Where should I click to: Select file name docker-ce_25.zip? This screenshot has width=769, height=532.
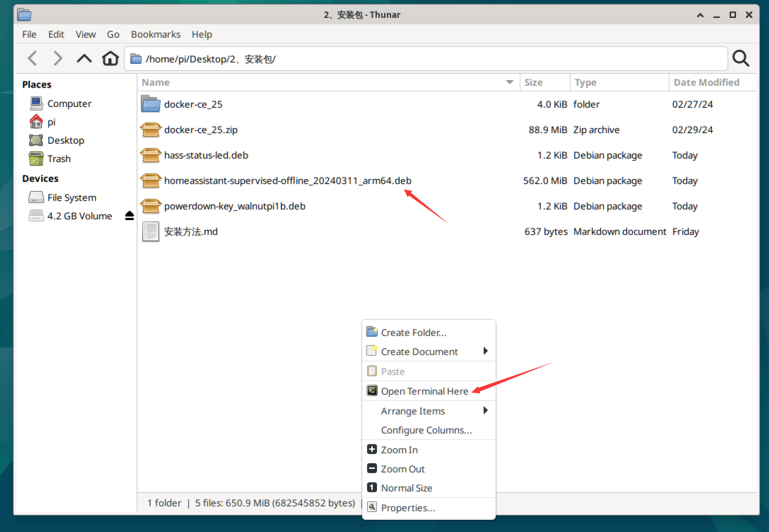coord(201,130)
